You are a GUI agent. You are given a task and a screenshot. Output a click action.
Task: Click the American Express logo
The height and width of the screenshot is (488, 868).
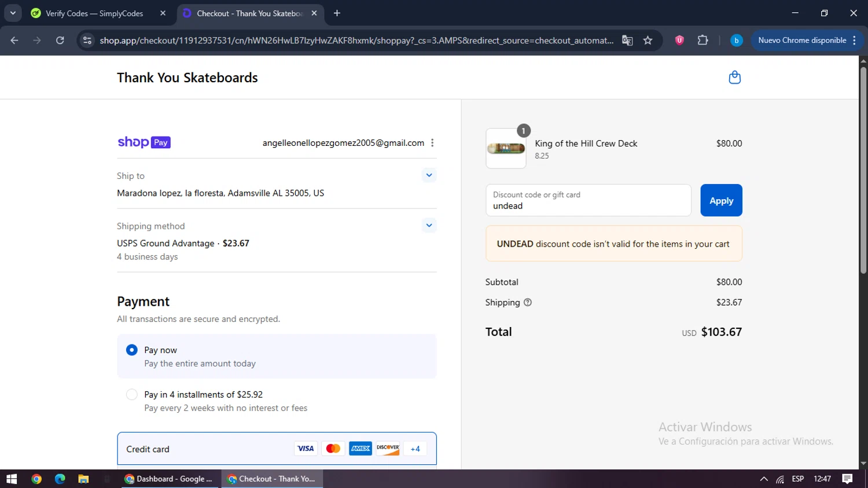[x=361, y=449]
